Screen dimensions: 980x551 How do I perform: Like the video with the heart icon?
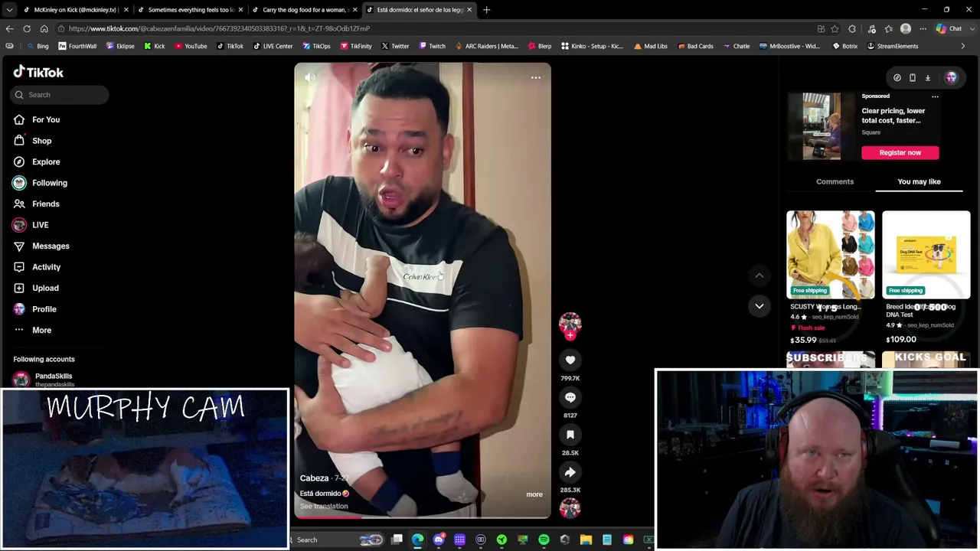(570, 360)
